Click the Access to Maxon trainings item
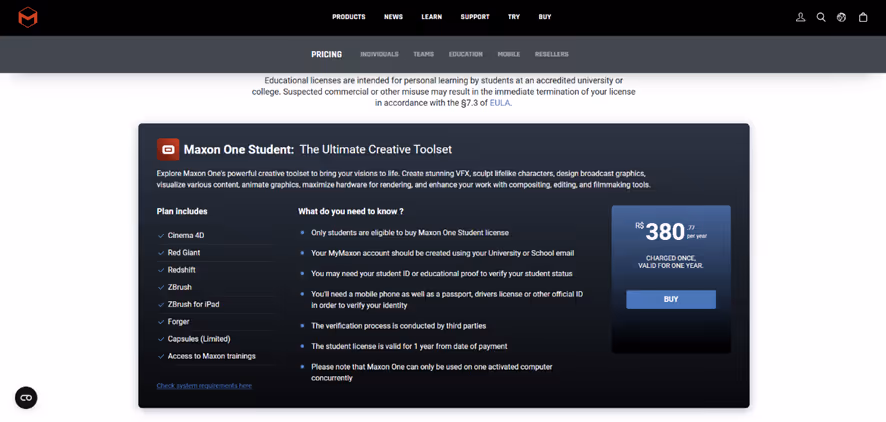 211,356
